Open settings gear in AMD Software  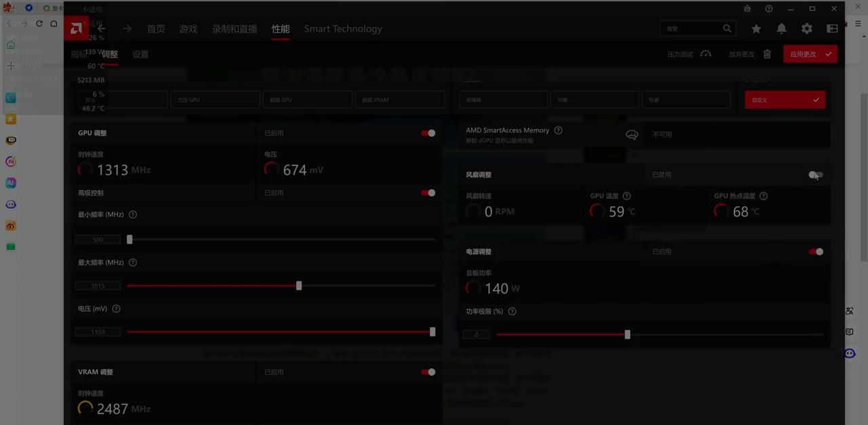click(x=806, y=29)
